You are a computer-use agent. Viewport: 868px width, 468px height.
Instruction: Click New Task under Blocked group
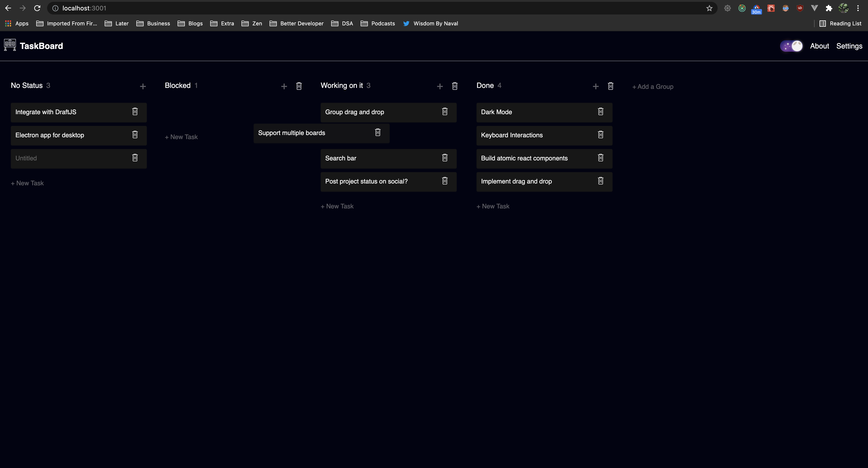181,137
